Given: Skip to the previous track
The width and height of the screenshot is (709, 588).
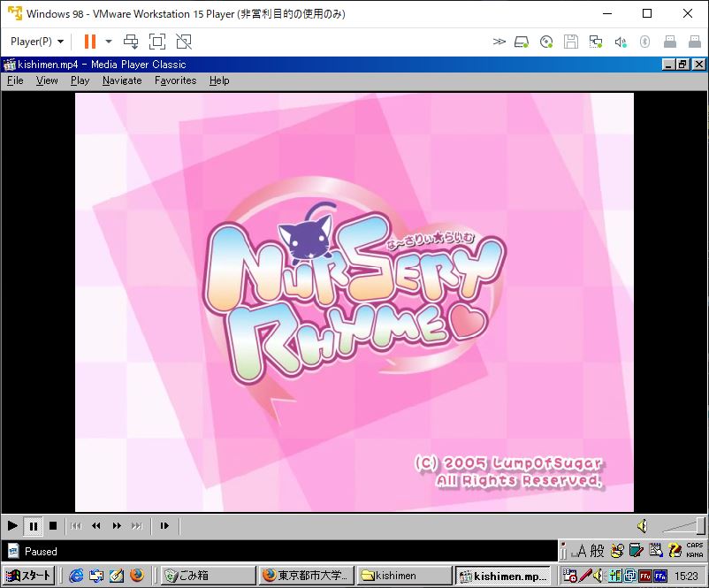Looking at the screenshot, I should [x=76, y=525].
